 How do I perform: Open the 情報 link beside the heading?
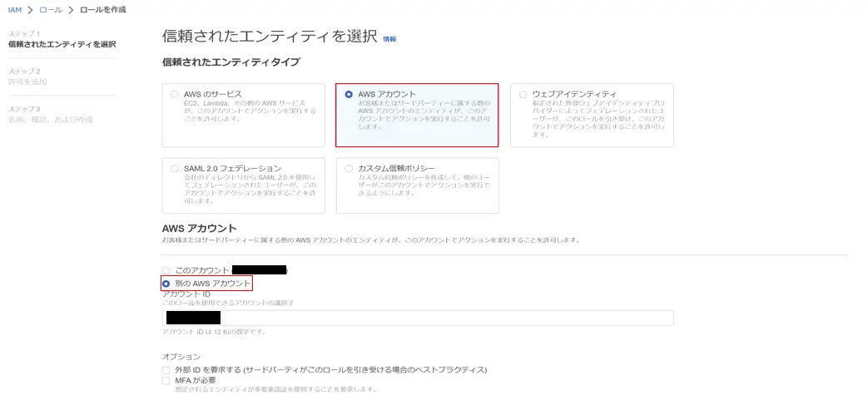coord(389,39)
